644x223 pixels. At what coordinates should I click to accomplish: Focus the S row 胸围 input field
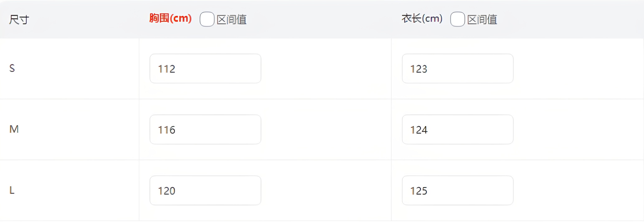(205, 68)
